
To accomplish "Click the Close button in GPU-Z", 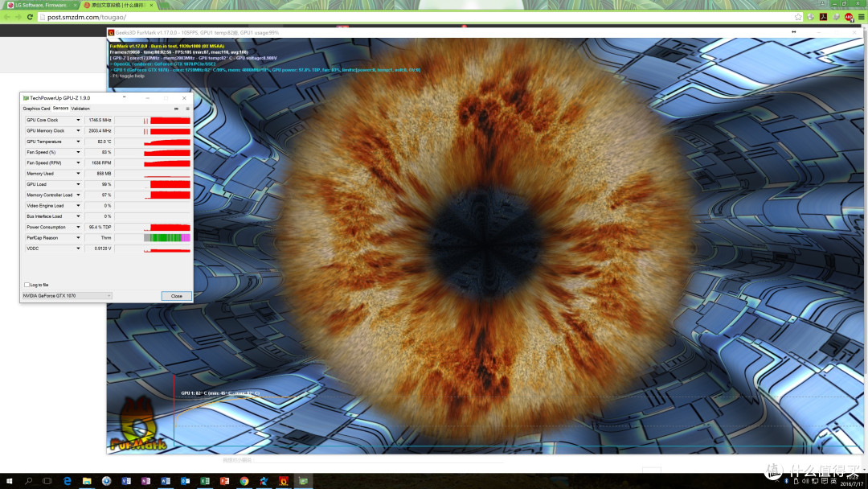I will 177,296.
